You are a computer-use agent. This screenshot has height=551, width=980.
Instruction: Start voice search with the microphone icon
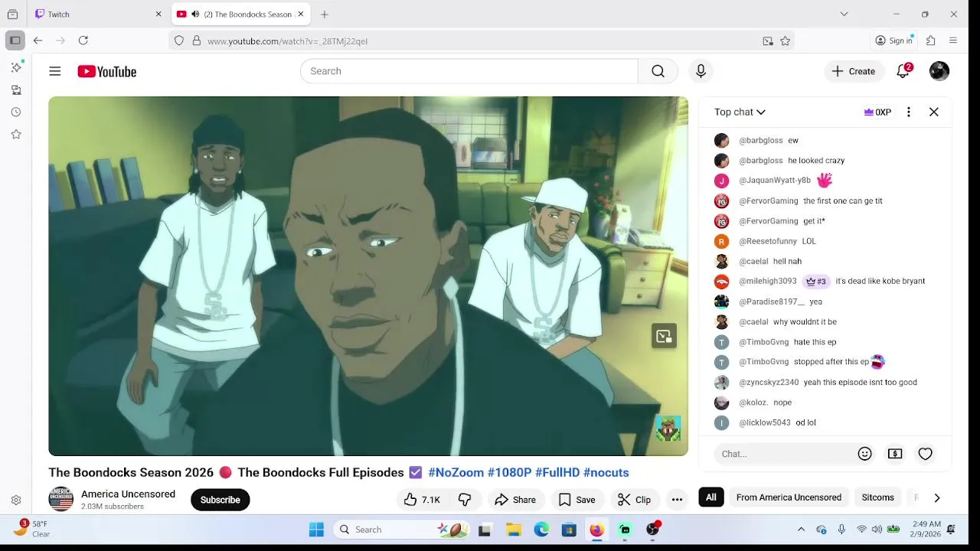(x=701, y=71)
